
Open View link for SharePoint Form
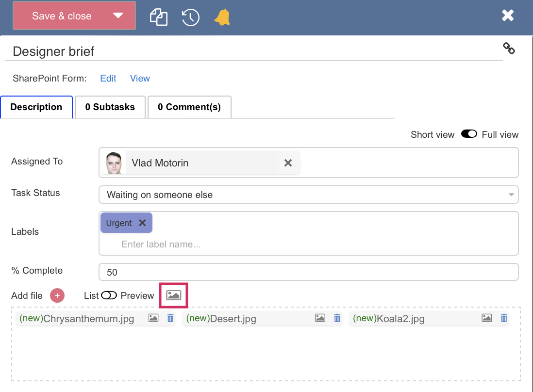140,78
